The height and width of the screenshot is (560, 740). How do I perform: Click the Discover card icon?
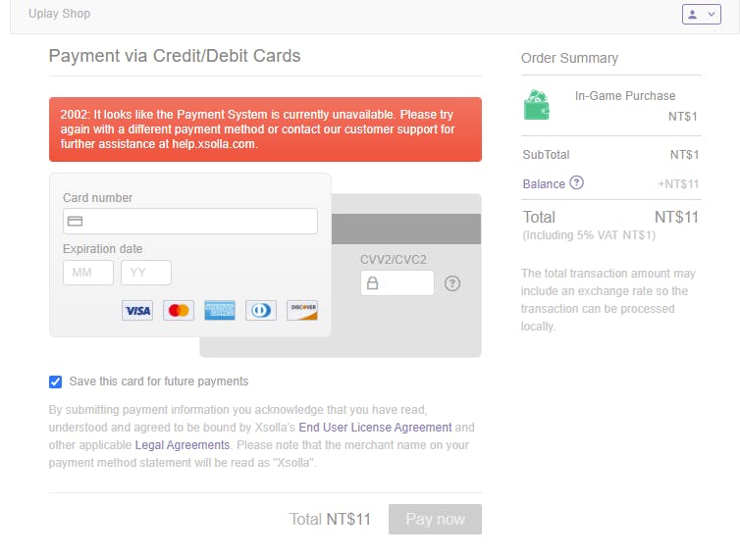click(x=302, y=311)
